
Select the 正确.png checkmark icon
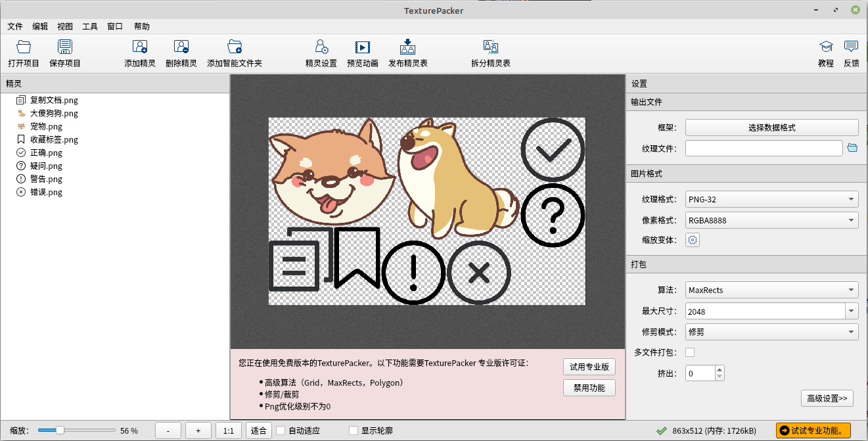pos(21,152)
